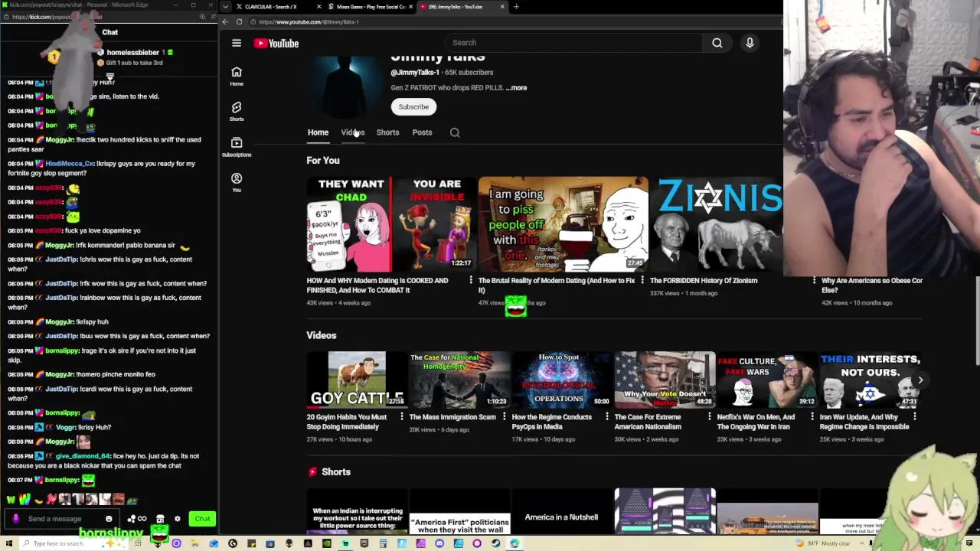The width and height of the screenshot is (980, 551).
Task: Go back in the browser
Action: tap(225, 21)
